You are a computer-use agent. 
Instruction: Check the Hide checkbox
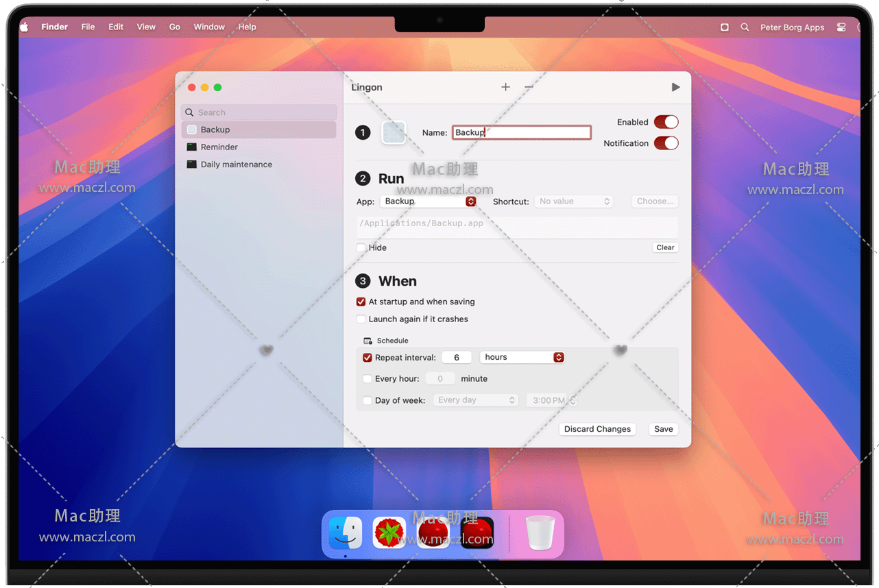[x=361, y=248]
